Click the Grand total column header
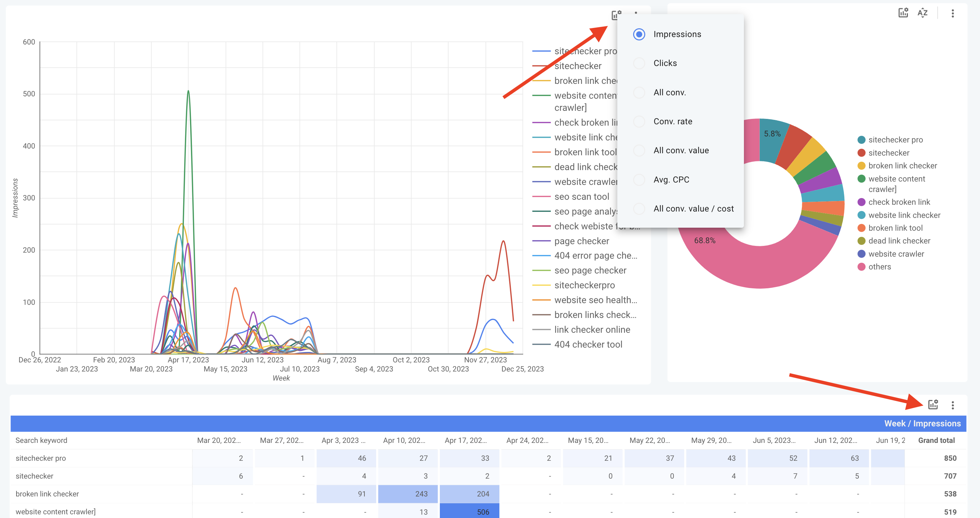Screen dimensions: 980x518 pyautogui.click(x=936, y=440)
